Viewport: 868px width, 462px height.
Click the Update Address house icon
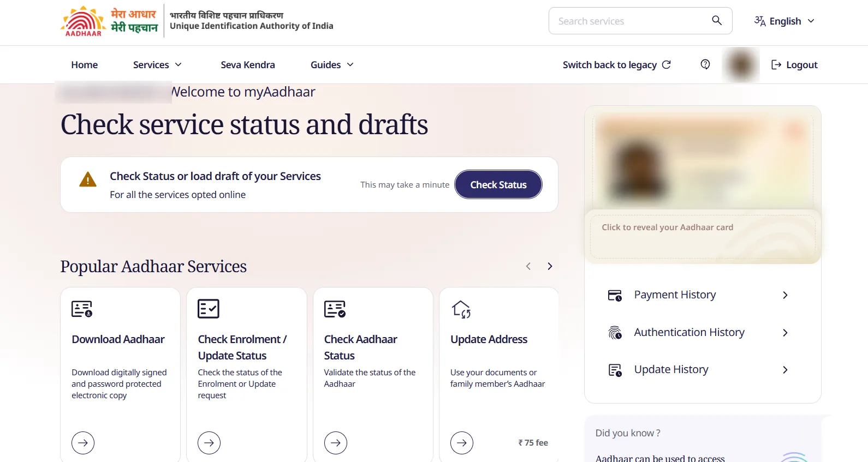[x=461, y=309]
